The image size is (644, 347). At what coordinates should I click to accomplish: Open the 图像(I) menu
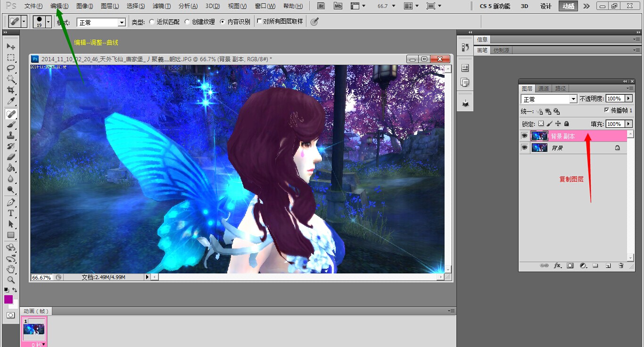(x=84, y=6)
